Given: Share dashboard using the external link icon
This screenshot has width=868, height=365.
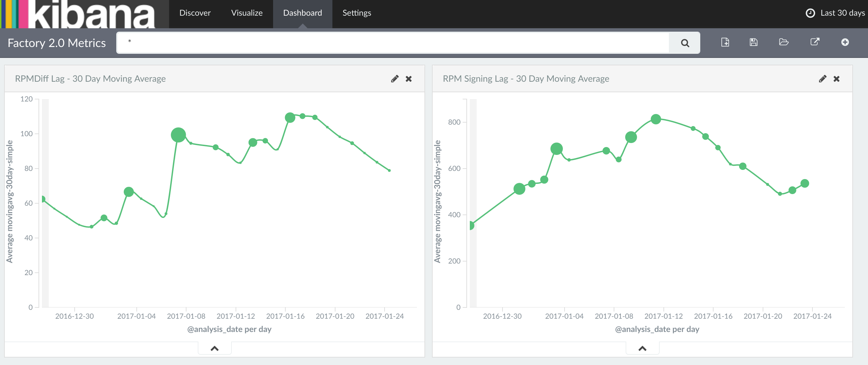Looking at the screenshot, I should tap(814, 42).
